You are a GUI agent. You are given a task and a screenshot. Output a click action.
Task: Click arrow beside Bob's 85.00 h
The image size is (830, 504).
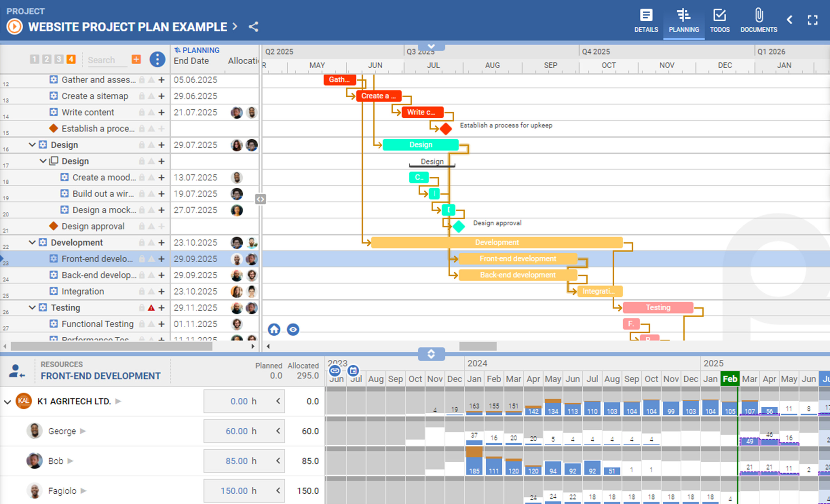tap(278, 461)
